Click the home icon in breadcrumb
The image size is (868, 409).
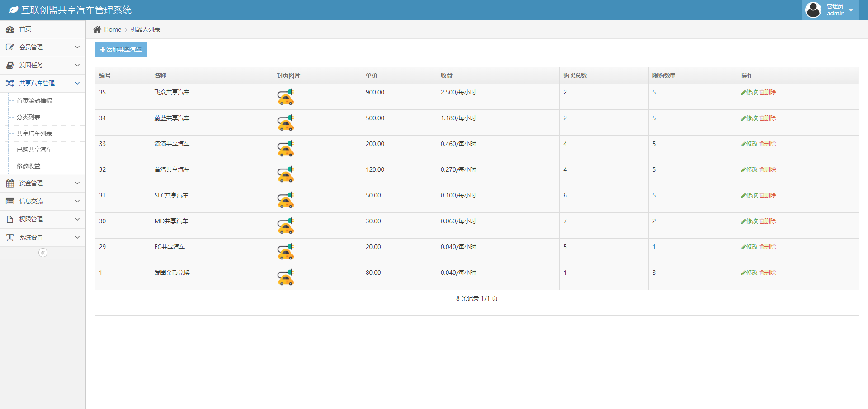click(x=97, y=29)
